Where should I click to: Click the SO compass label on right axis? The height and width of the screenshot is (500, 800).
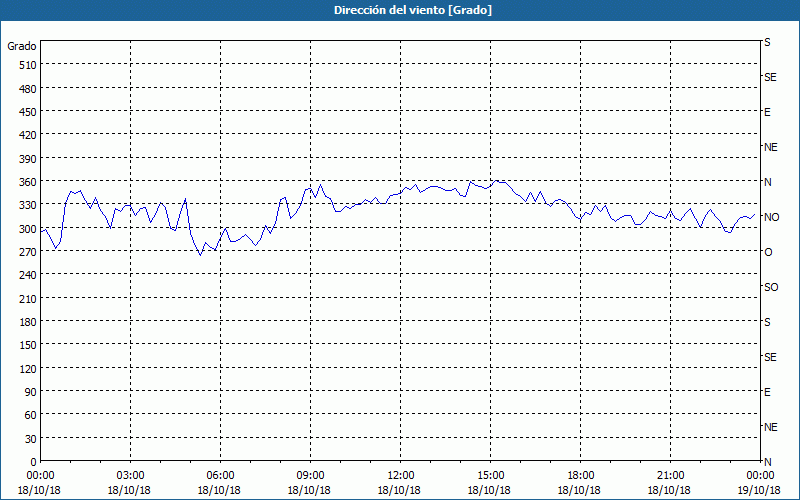pyautogui.click(x=771, y=287)
